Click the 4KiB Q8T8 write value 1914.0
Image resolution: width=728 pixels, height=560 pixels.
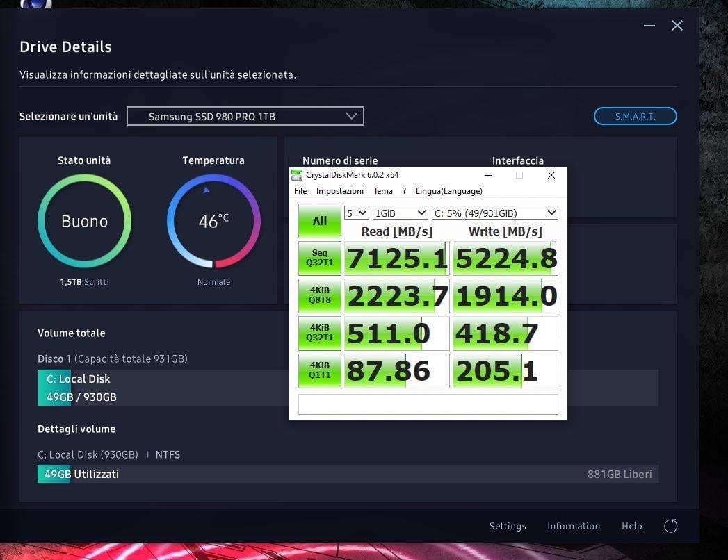coord(505,296)
